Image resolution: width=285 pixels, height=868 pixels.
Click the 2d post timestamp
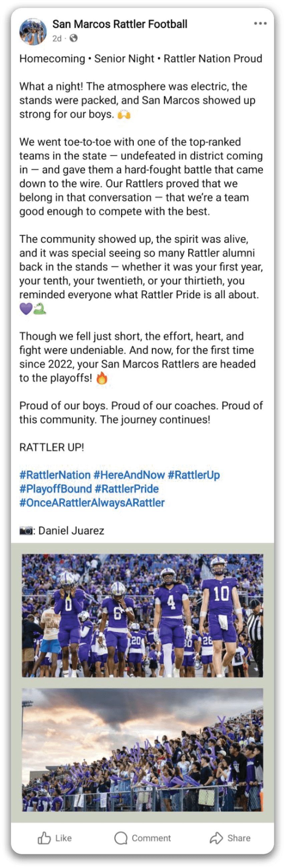57,38
